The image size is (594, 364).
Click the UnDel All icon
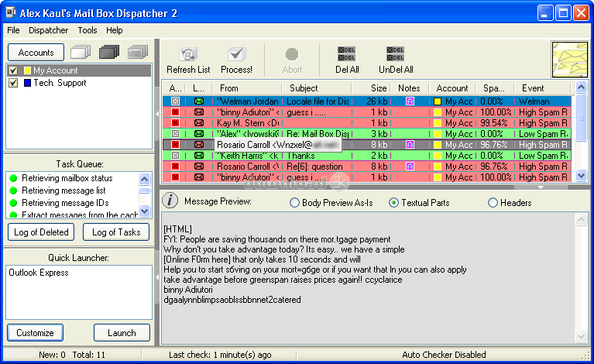coord(395,54)
